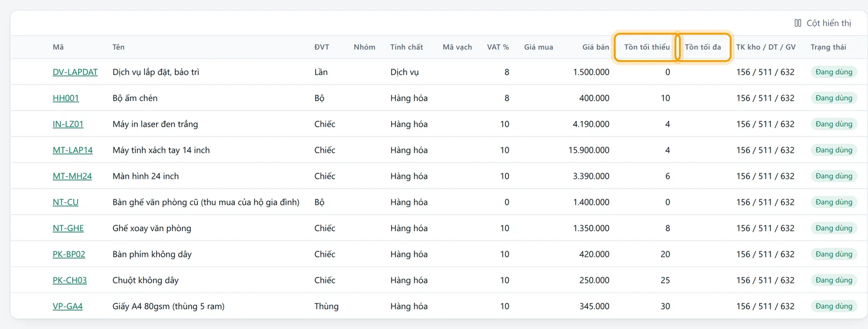This screenshot has height=329, width=868.
Task: Click the "Giá bán" column header
Action: coord(596,47)
